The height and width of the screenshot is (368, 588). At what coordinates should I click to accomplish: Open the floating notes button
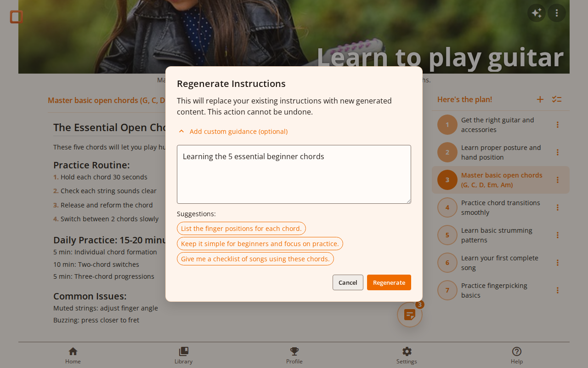pos(410,315)
